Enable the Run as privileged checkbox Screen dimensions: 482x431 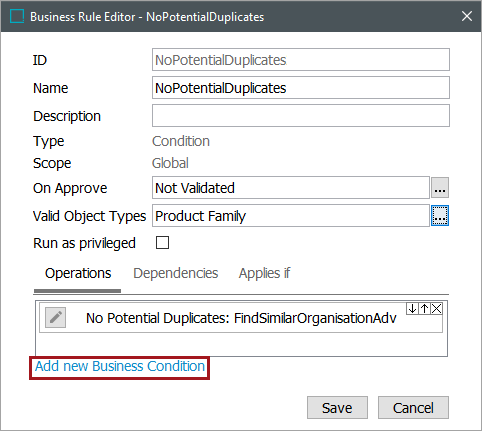pyautogui.click(x=162, y=243)
